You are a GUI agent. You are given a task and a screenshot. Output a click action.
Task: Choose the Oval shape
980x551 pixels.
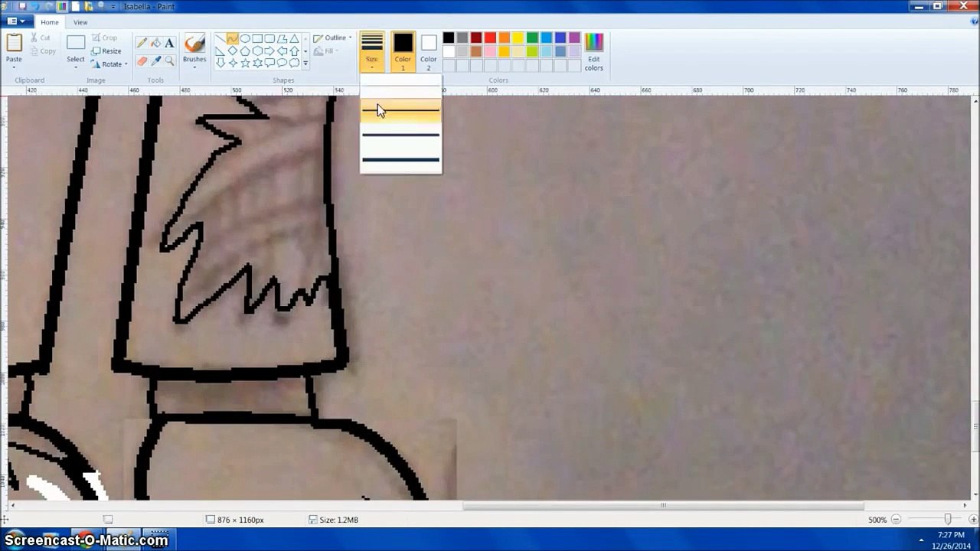(245, 39)
